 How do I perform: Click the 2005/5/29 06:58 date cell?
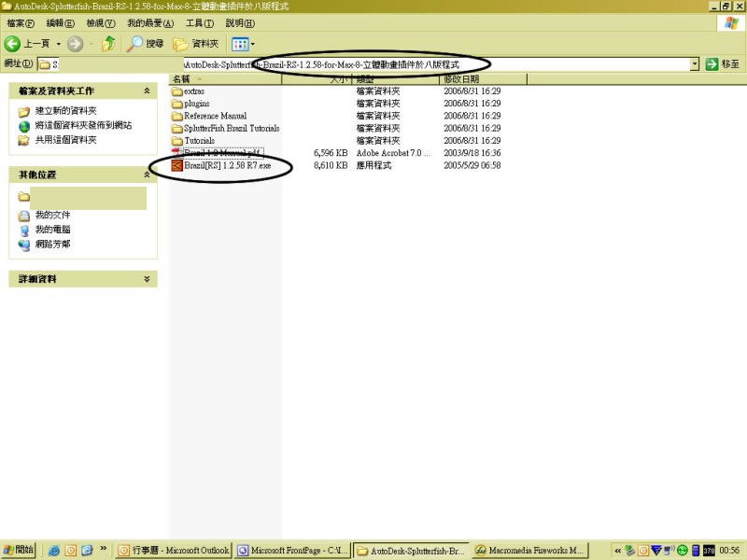point(472,165)
